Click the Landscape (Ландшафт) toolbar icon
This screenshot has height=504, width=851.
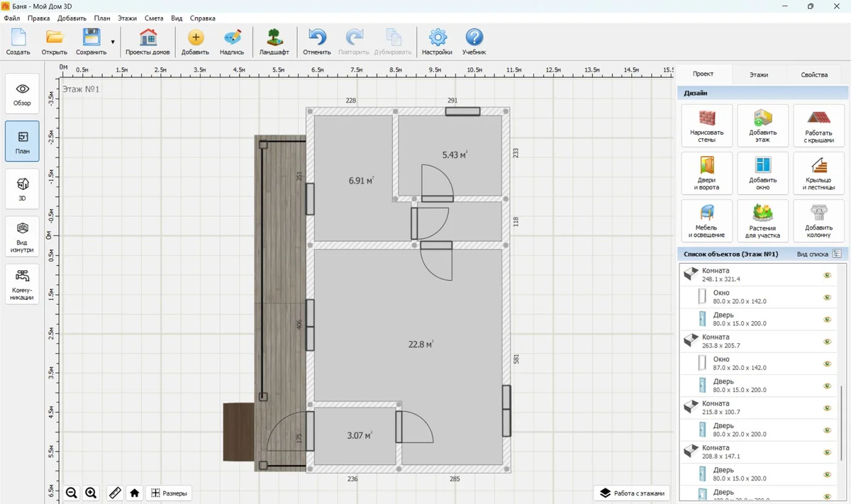274,43
